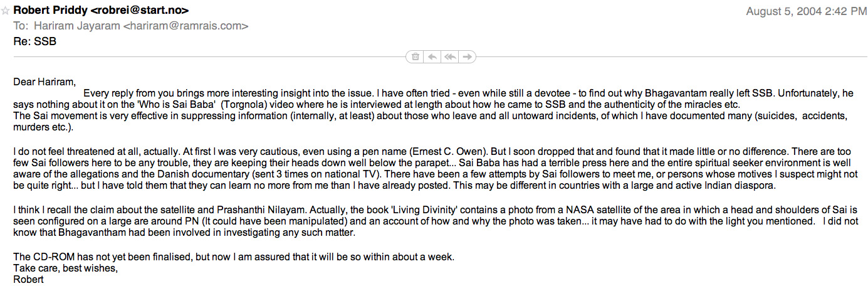Forward the email using the right-arrow icon

pos(467,57)
